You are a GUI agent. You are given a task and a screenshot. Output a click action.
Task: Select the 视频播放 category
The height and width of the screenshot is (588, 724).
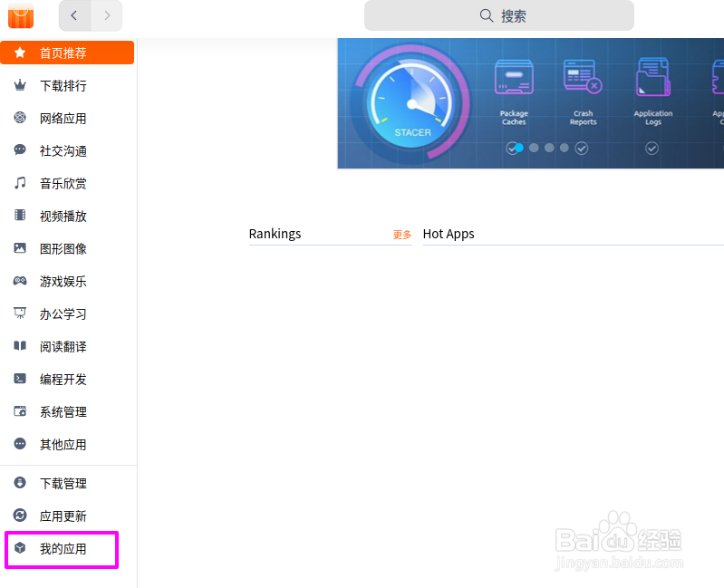point(67,216)
